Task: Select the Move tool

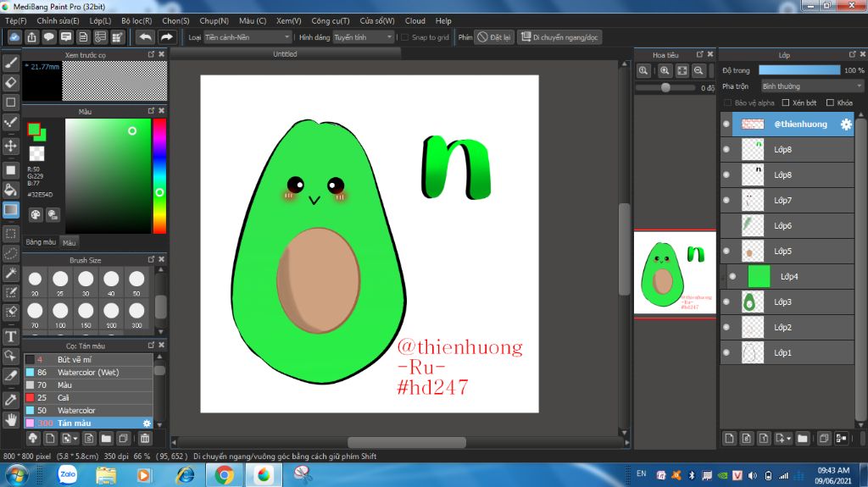Action: tap(10, 146)
